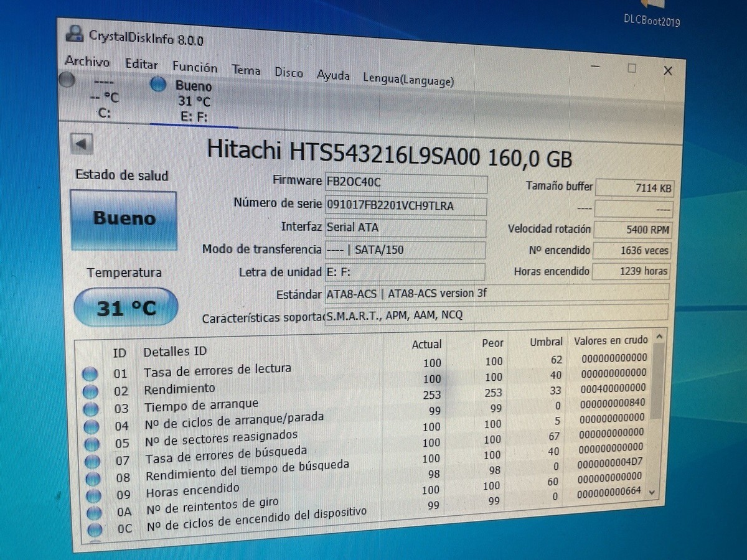Click the transfer mode field SATA/150
747x560 pixels.
click(405, 250)
